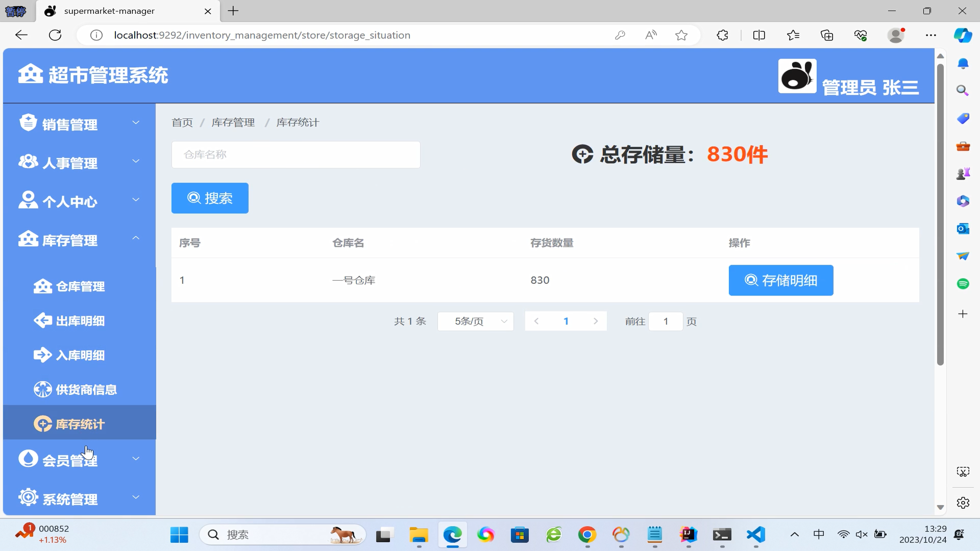The image size is (980, 551).
Task: Click the 总存储量 statistics icon
Action: tap(583, 154)
